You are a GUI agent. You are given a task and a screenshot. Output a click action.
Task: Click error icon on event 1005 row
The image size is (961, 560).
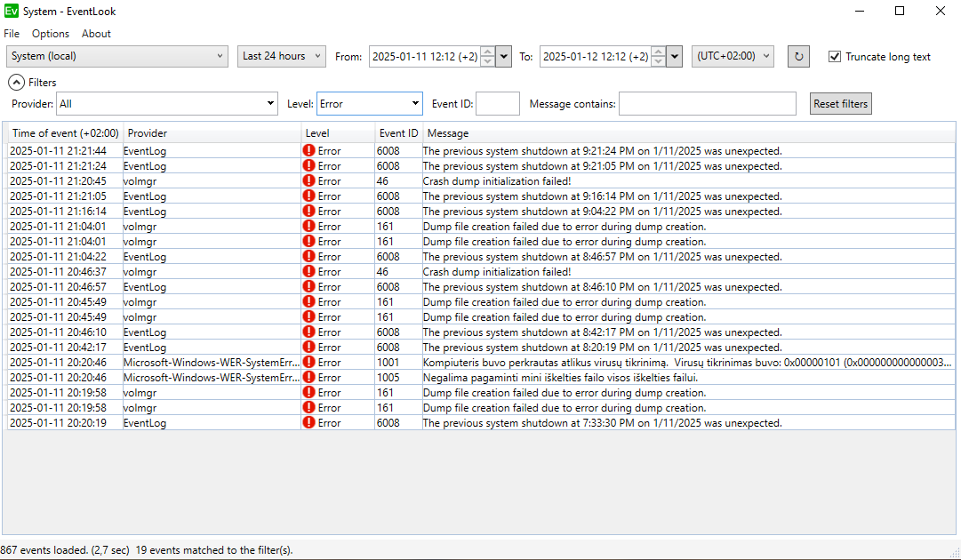(309, 378)
